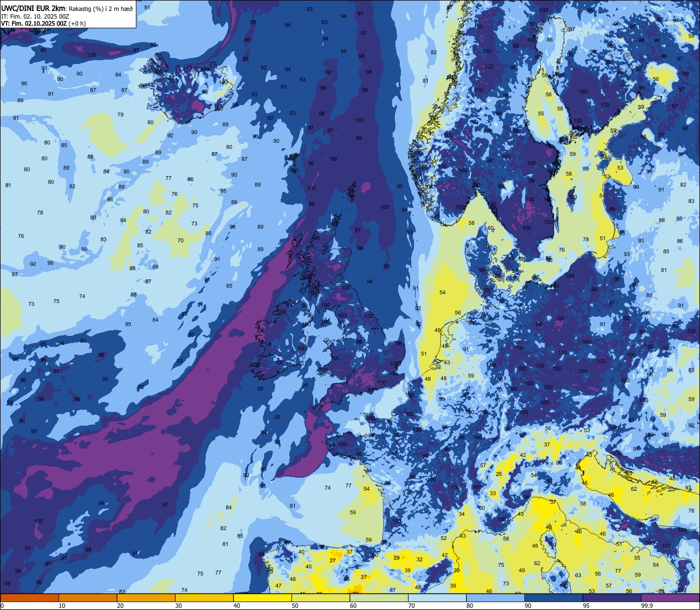Click the '99.9' legend tick label
This screenshot has height=610, width=700.
pos(647,606)
